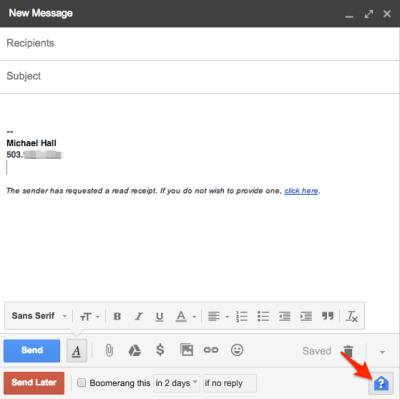400x399 pixels.
Task: Remove text formatting
Action: [352, 316]
